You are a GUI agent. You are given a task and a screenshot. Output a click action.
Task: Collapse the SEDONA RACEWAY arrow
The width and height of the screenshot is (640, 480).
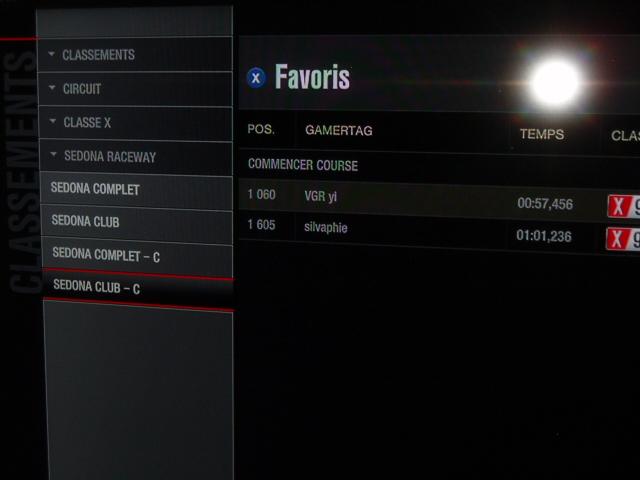pos(53,154)
